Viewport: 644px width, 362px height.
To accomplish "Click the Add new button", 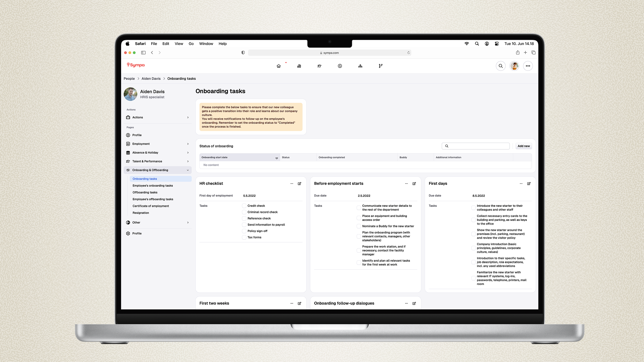I will coord(524,146).
